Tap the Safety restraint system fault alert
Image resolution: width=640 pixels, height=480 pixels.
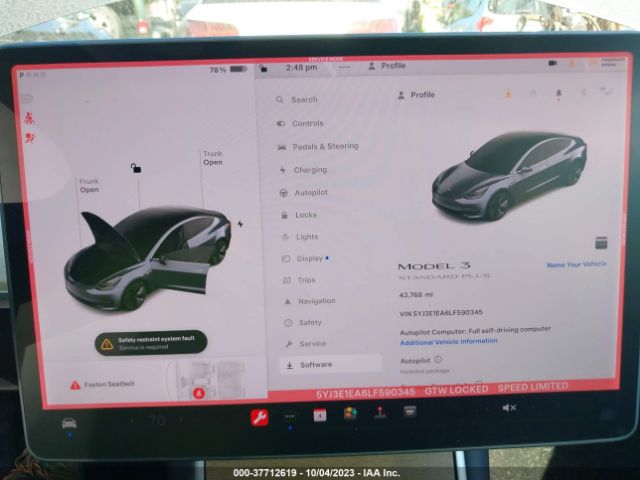(x=151, y=343)
